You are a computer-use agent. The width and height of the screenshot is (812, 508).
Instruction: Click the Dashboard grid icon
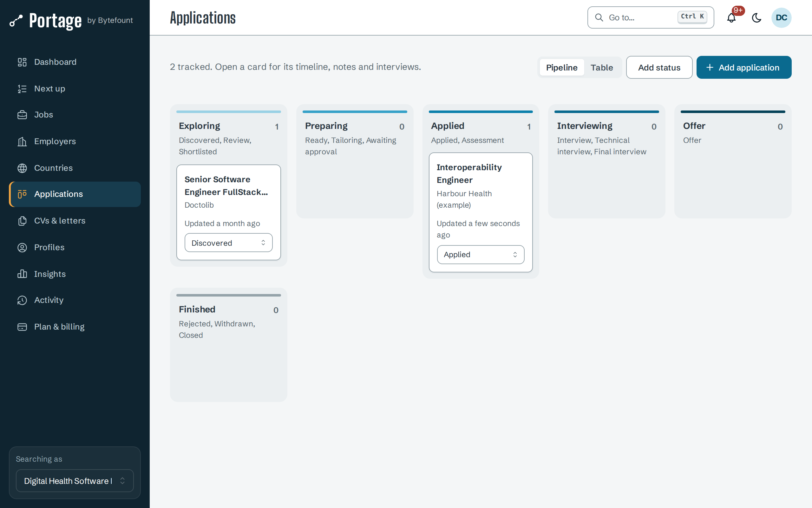pos(22,62)
